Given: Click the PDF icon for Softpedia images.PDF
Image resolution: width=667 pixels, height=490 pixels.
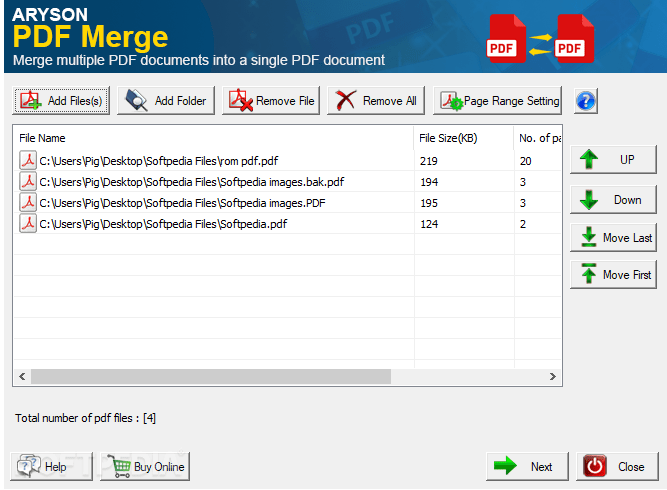Looking at the screenshot, I should click(28, 202).
